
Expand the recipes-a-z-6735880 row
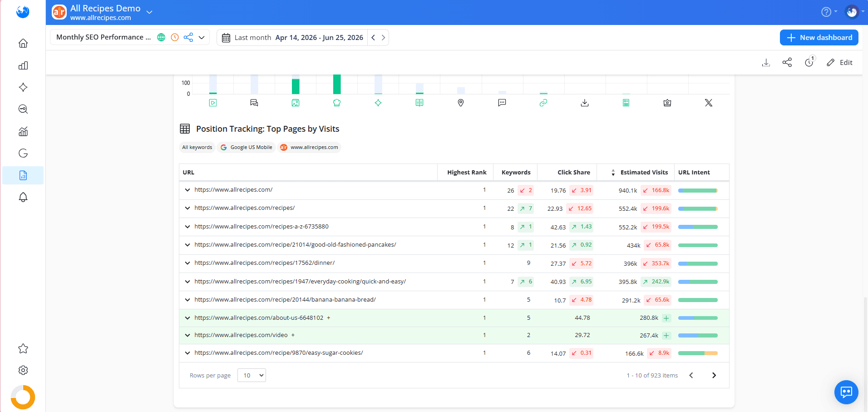(187, 227)
